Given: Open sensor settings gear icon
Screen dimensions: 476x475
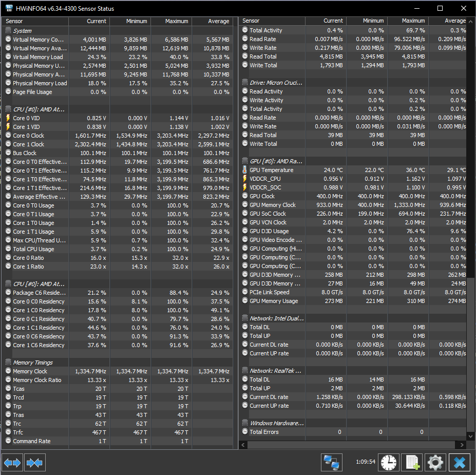Looking at the screenshot, I should (x=435, y=462).
